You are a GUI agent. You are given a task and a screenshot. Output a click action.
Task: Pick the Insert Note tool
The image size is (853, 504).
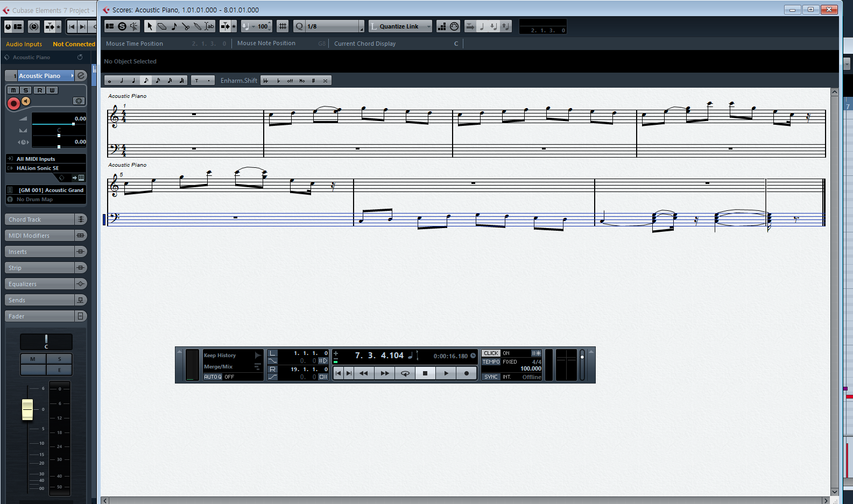[174, 26]
